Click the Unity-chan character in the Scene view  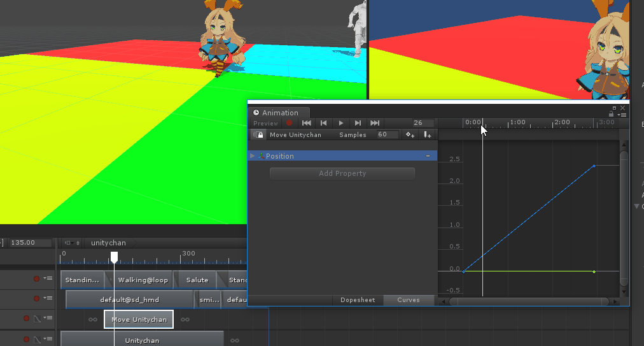pyautogui.click(x=221, y=39)
